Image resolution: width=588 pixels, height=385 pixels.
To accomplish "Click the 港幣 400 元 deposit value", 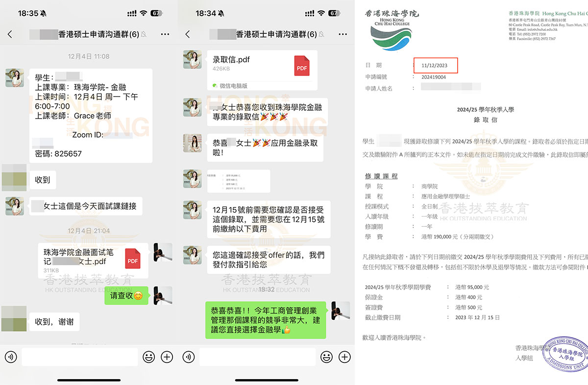I will point(469,297).
